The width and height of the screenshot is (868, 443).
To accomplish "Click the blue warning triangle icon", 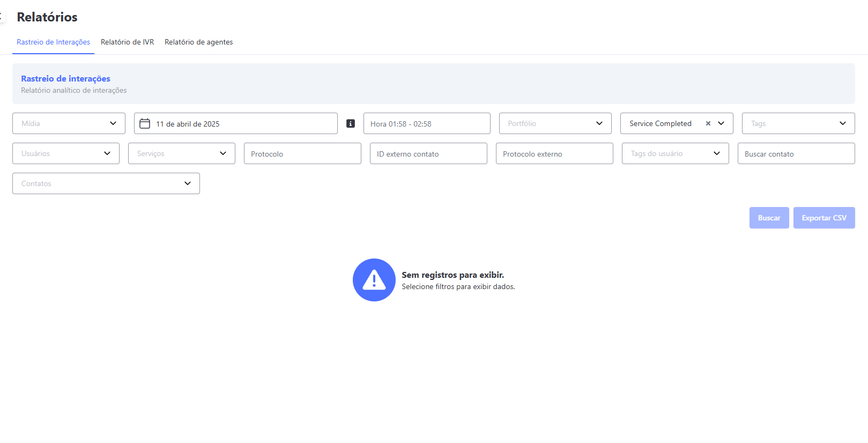I will point(374,280).
